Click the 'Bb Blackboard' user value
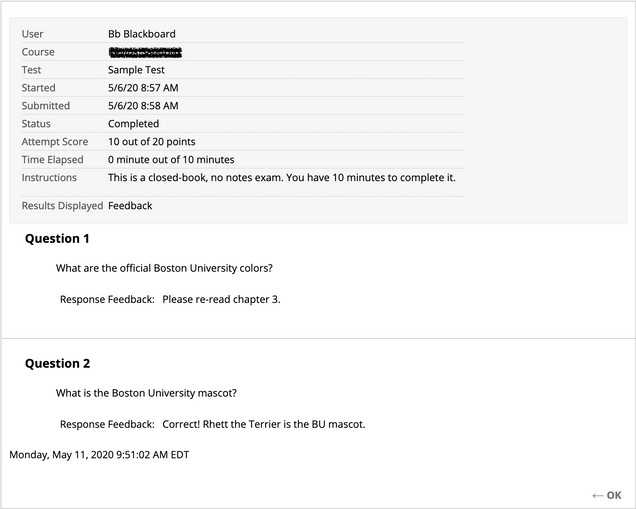 tap(141, 34)
